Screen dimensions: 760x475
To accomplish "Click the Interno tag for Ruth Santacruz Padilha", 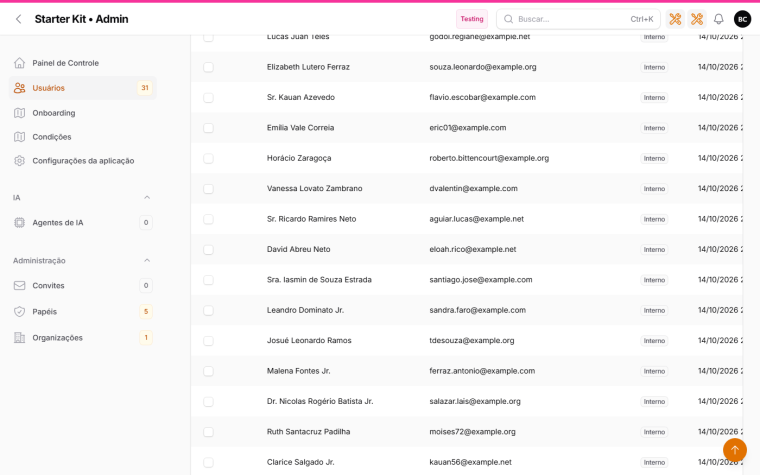I will [654, 432].
